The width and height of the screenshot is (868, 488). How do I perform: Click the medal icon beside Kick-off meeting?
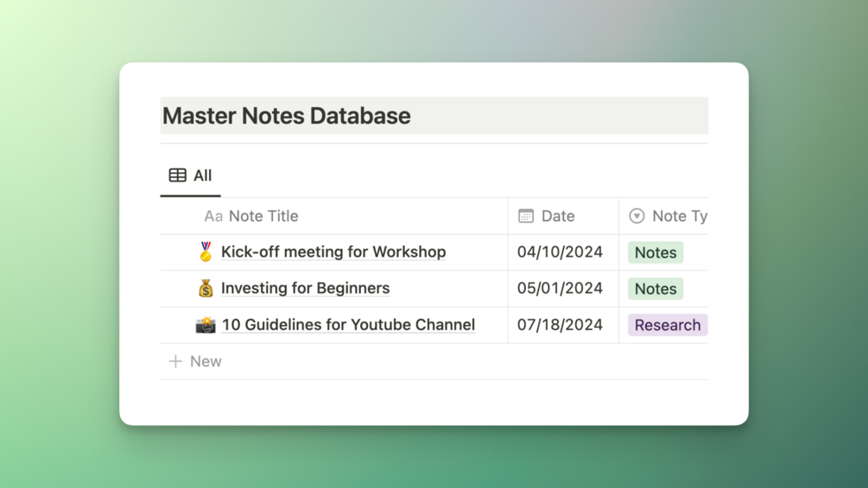point(206,251)
